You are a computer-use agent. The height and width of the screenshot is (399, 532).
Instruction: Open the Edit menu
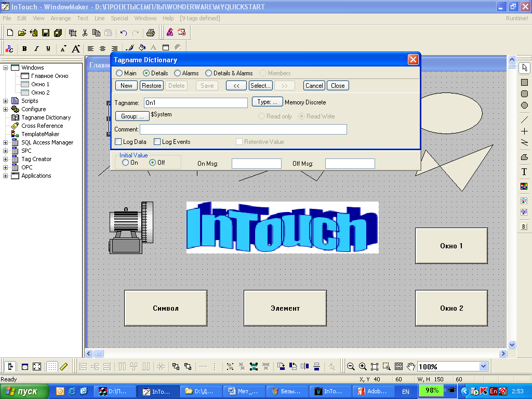(22, 18)
